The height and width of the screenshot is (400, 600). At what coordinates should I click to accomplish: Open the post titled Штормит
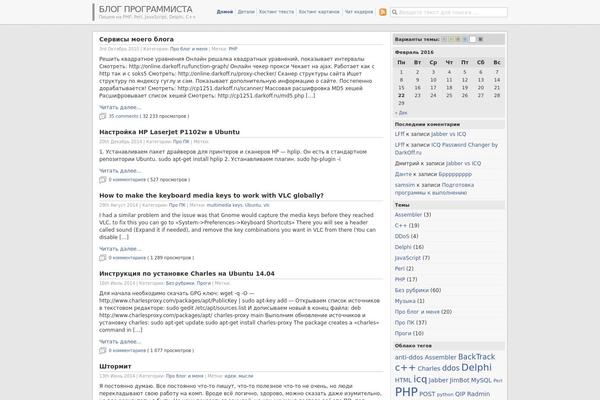tap(115, 366)
